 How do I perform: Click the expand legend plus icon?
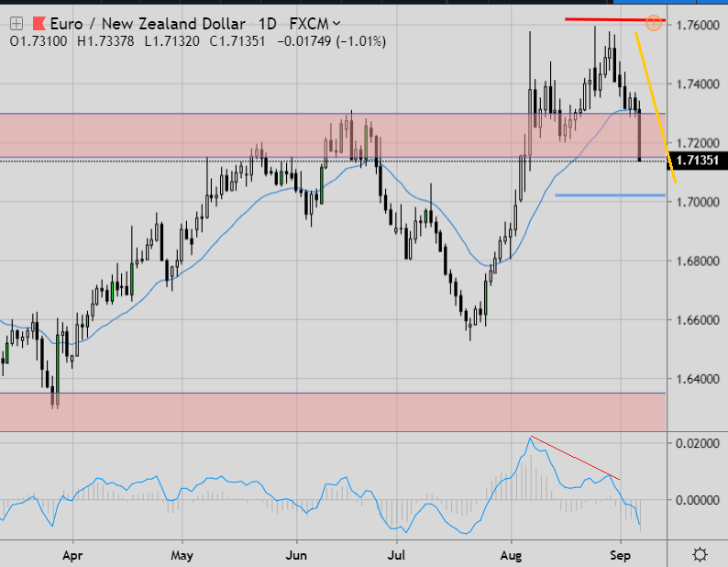pos(17,23)
